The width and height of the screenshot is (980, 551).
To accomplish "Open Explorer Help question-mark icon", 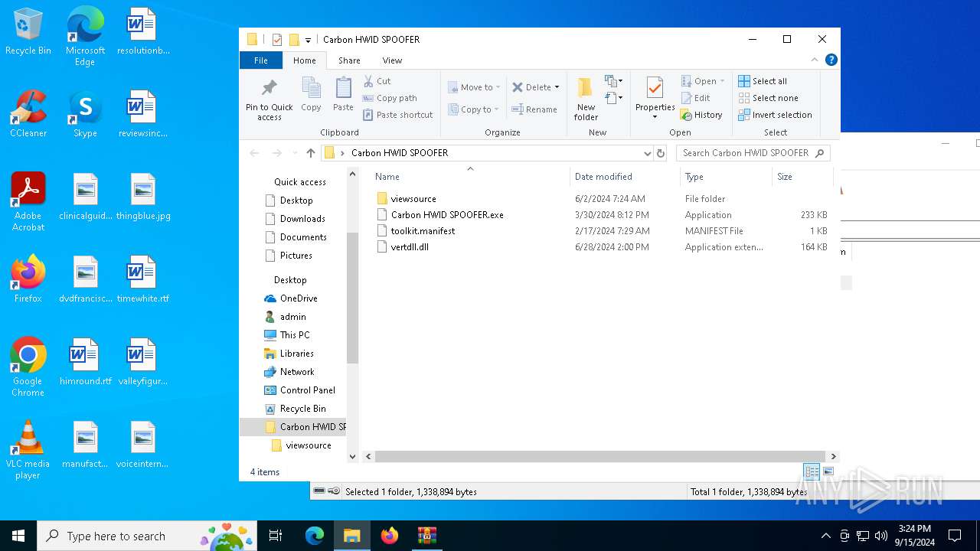I will point(831,60).
